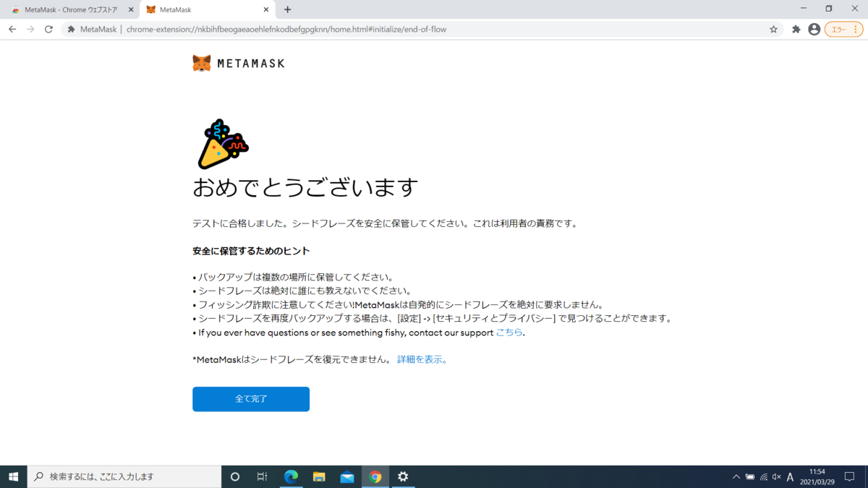The height and width of the screenshot is (488, 868).
Task: Open Settings gear on taskbar
Action: click(403, 476)
